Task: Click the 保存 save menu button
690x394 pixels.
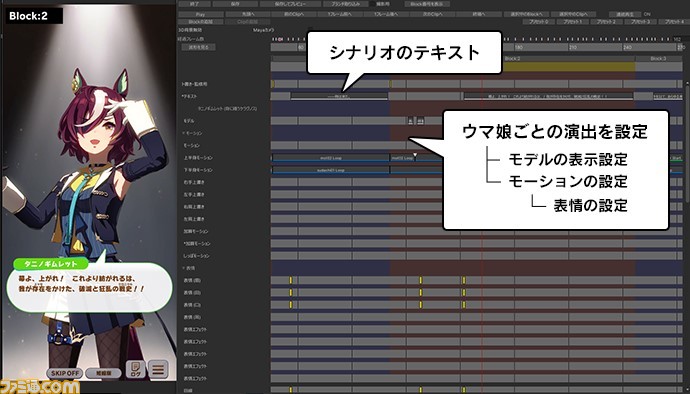Action: pyautogui.click(x=235, y=4)
